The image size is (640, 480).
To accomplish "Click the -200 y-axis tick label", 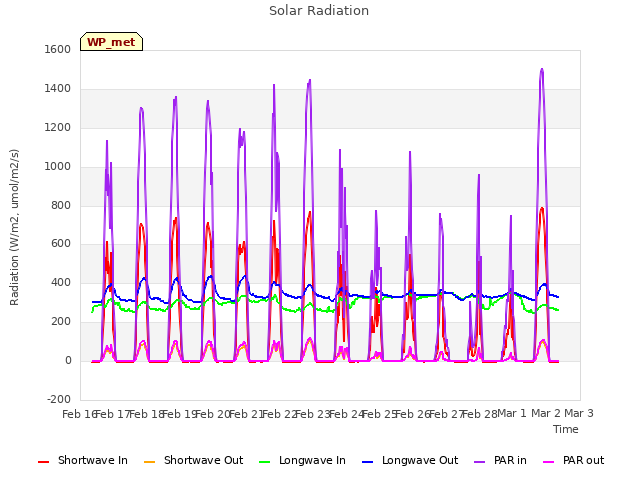I will (59, 399).
